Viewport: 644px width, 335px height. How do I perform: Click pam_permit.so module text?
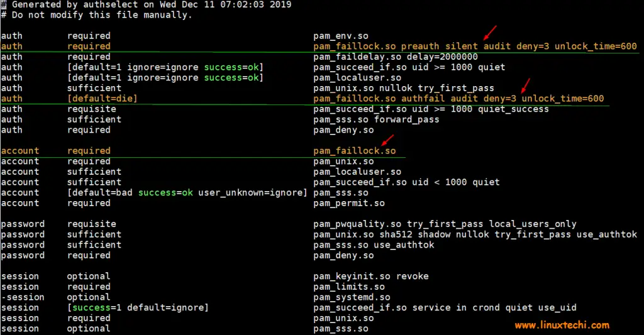349,203
